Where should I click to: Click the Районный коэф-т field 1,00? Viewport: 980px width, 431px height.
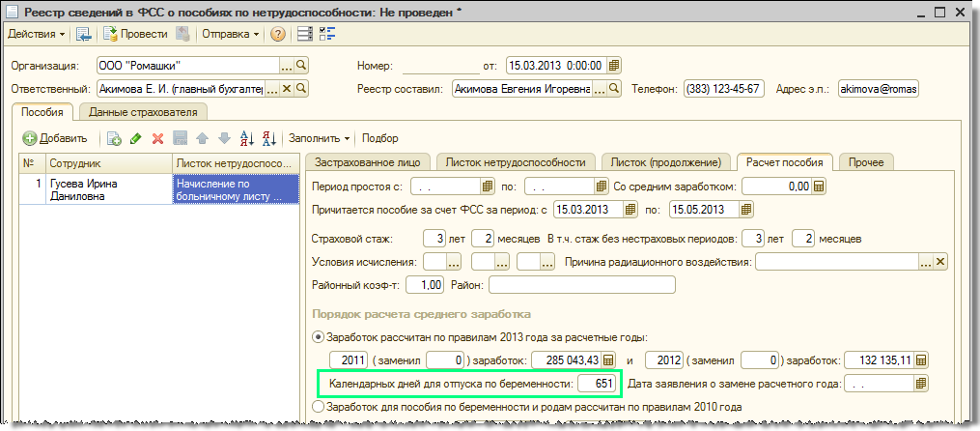pos(425,285)
